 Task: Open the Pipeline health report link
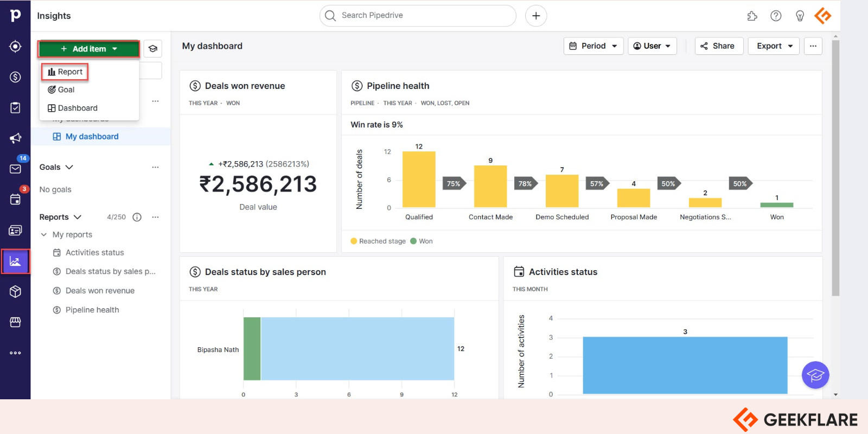point(92,310)
